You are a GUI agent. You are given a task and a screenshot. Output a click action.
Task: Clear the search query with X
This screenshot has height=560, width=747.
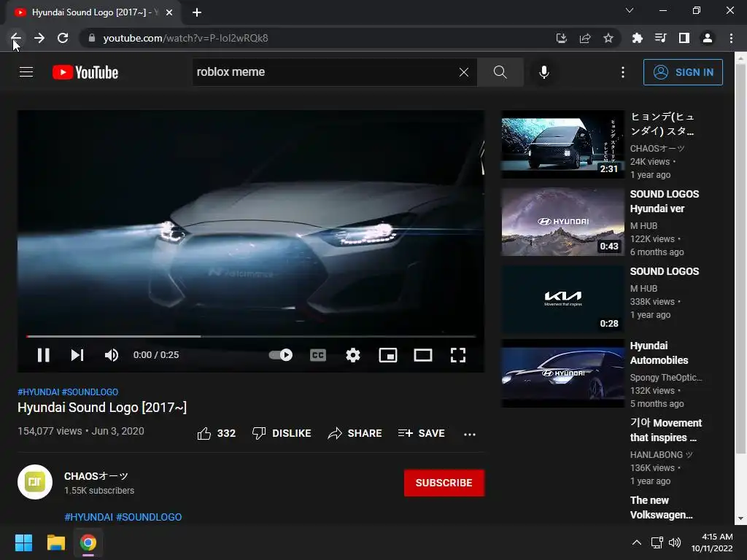click(x=463, y=72)
